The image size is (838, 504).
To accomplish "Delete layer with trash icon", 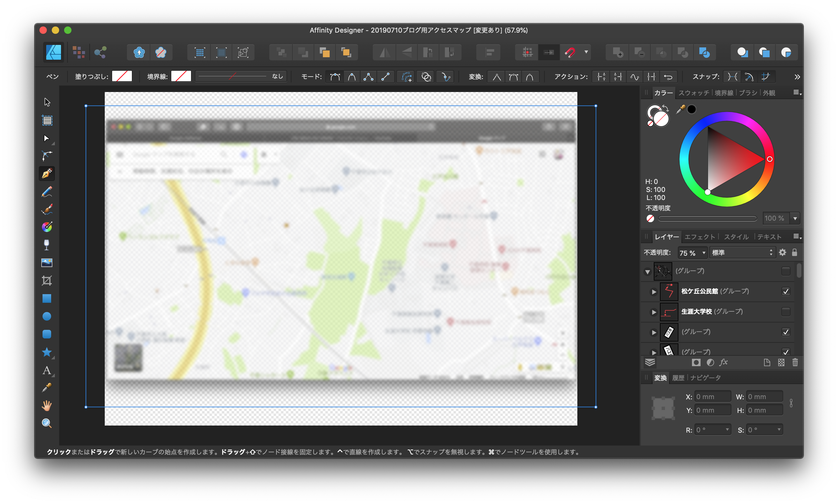I will pos(795,362).
